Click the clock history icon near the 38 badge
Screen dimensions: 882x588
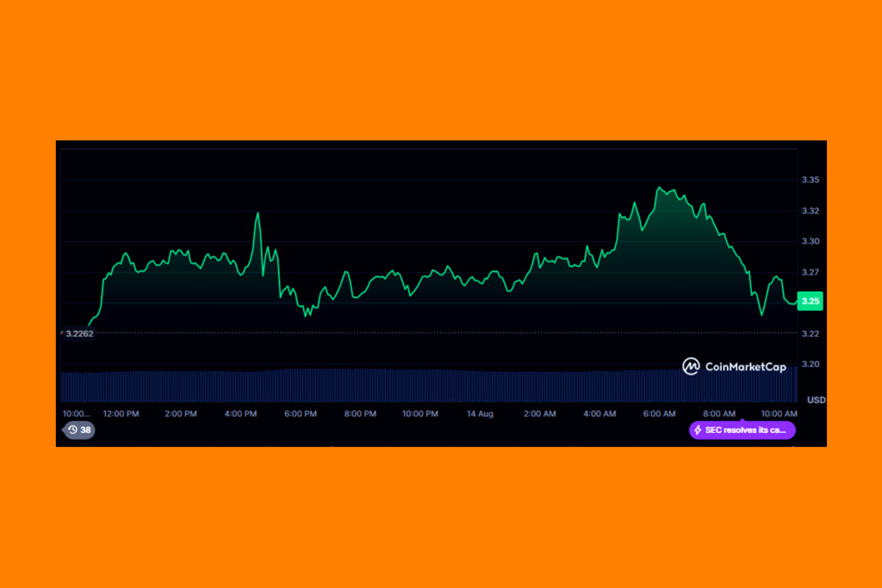(71, 430)
